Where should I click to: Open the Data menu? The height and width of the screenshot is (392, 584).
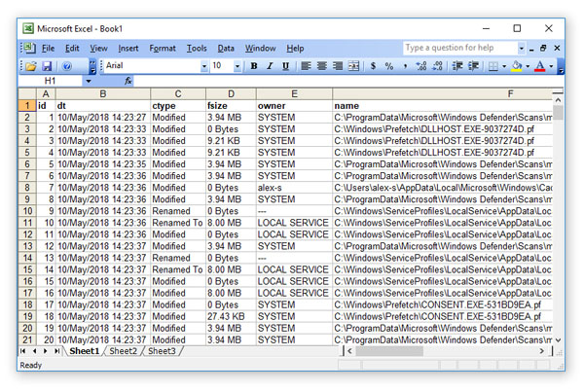click(226, 49)
